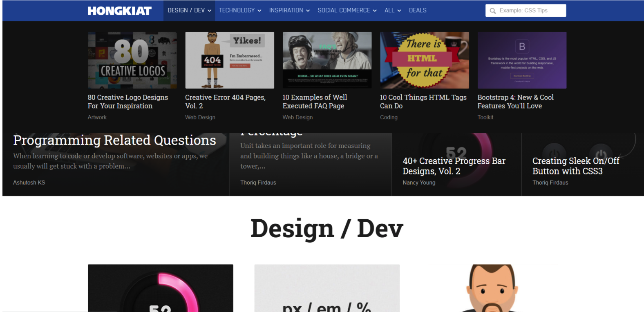View author Ashutosh KS

(x=29, y=183)
